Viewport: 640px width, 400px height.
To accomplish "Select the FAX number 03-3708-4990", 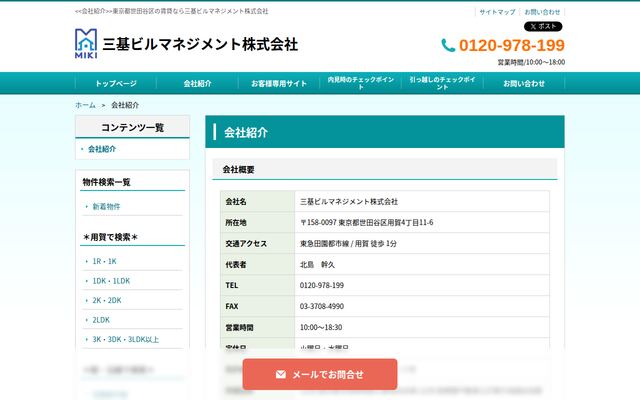I will (322, 306).
